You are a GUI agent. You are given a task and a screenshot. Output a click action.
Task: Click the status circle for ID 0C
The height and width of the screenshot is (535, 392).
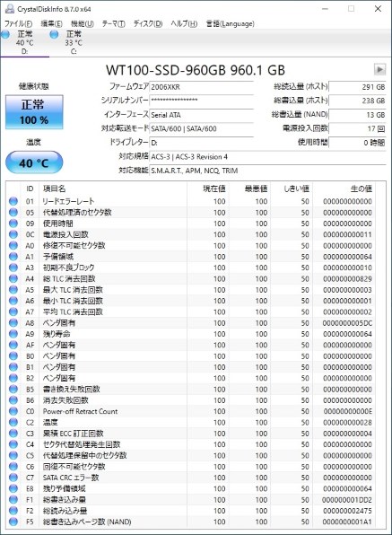tap(13, 234)
